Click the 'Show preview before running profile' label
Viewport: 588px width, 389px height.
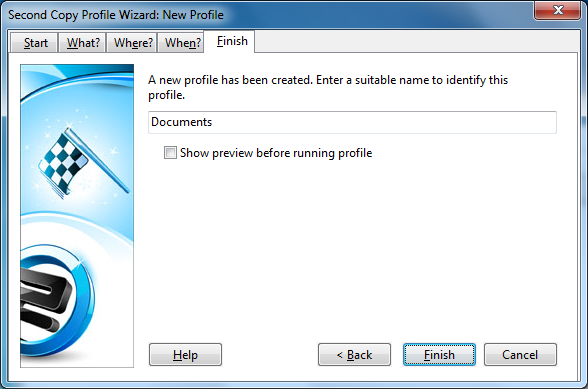coord(276,153)
